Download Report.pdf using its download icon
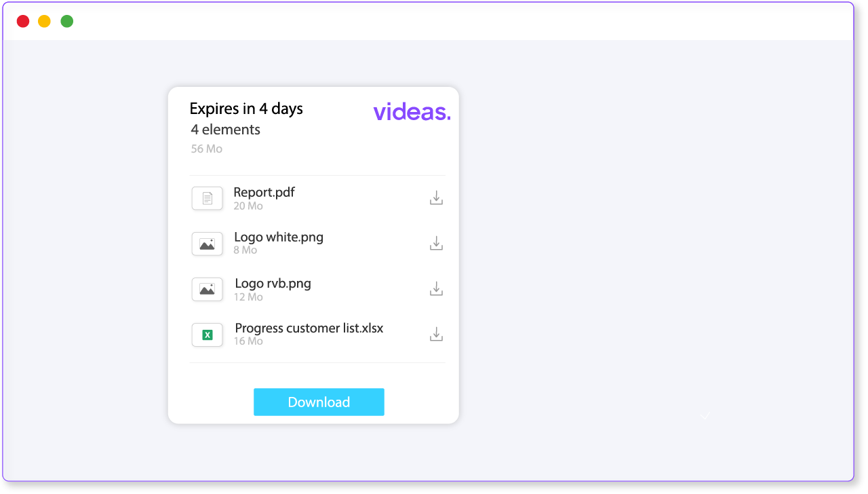Image resolution: width=868 pixels, height=494 pixels. tap(437, 198)
